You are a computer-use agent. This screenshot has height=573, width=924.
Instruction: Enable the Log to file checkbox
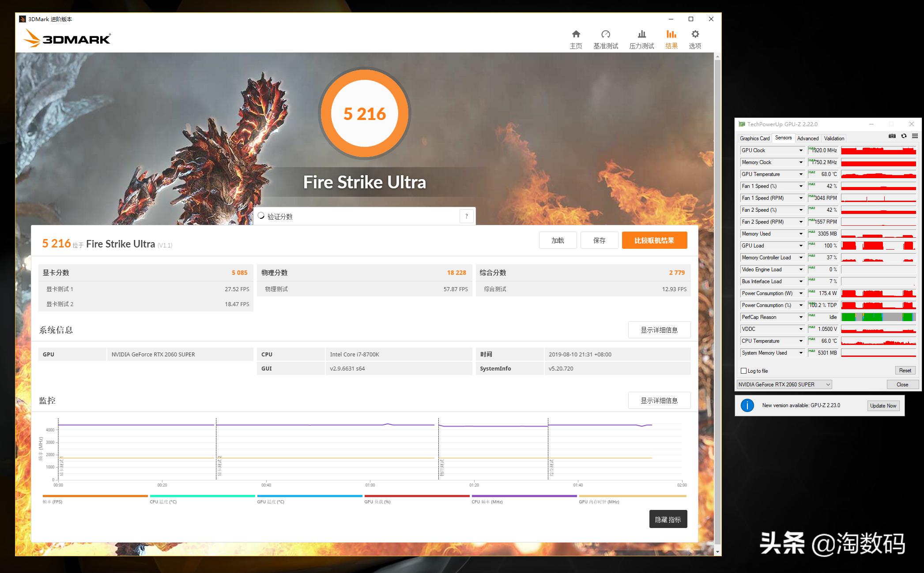coord(744,371)
